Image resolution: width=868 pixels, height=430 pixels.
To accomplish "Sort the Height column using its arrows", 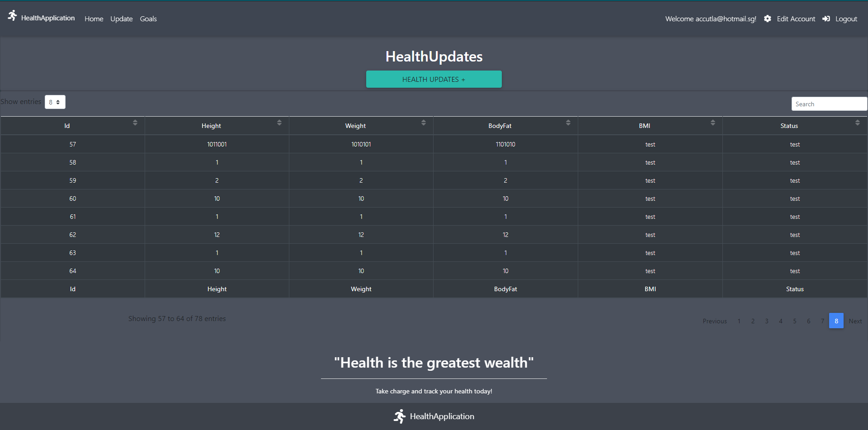I will (x=279, y=123).
